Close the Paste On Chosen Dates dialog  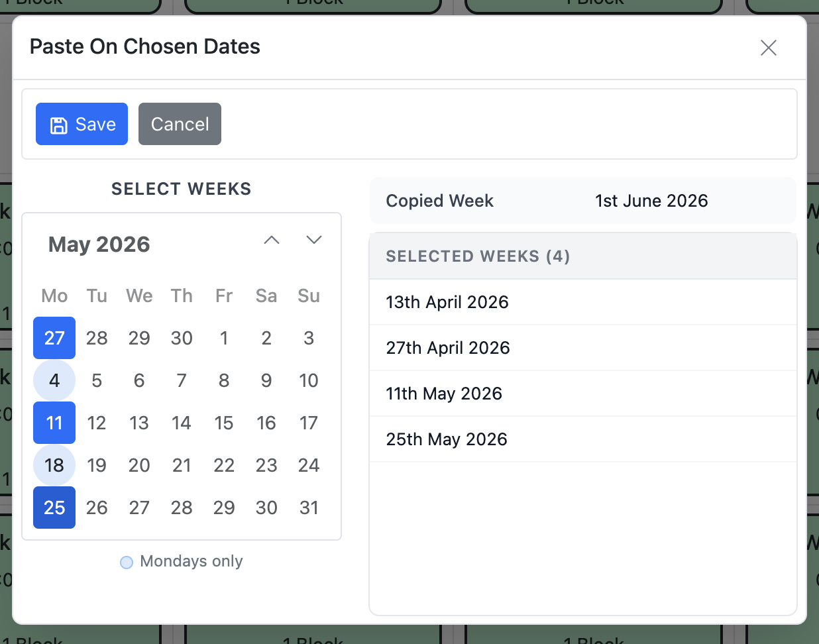[x=768, y=48]
